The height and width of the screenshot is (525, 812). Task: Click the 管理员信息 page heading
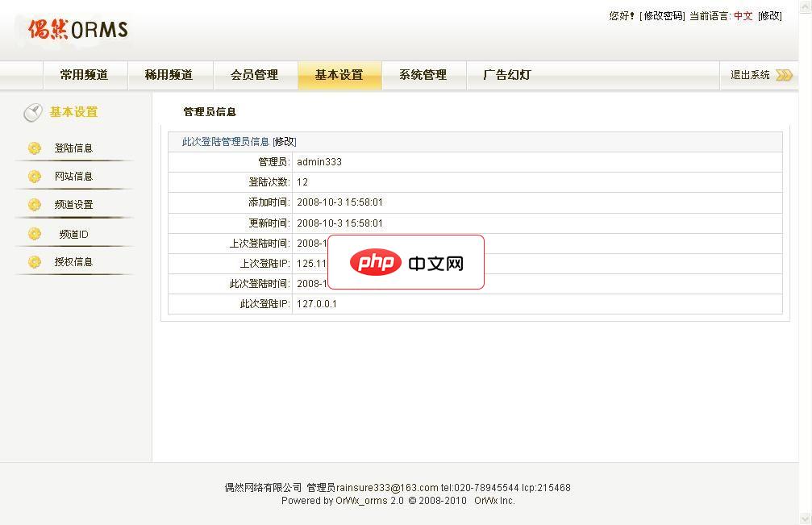(x=210, y=112)
